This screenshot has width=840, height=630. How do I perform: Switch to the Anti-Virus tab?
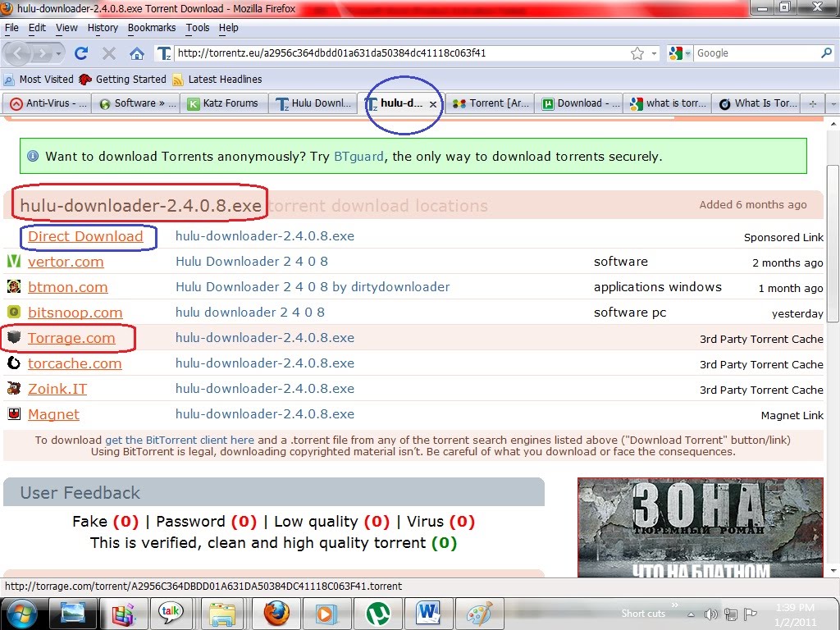point(47,103)
